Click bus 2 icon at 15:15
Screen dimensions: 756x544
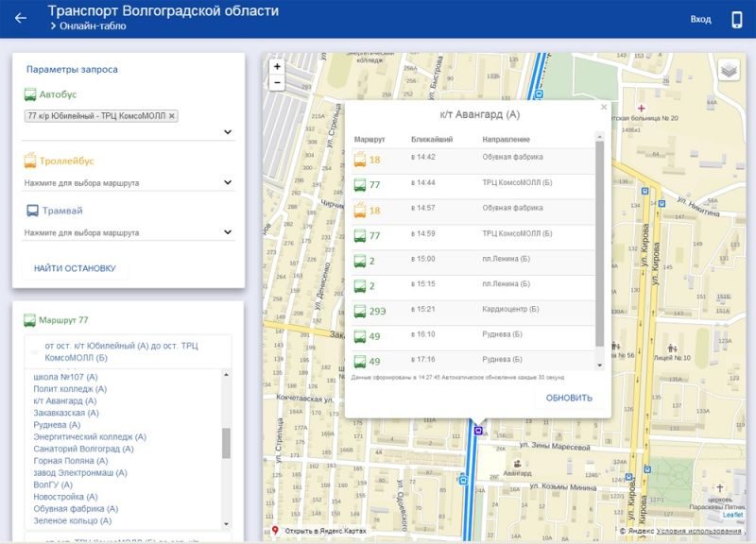coord(360,286)
